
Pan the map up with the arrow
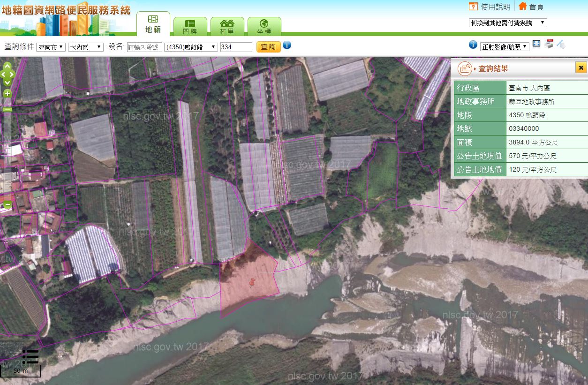(8, 66)
